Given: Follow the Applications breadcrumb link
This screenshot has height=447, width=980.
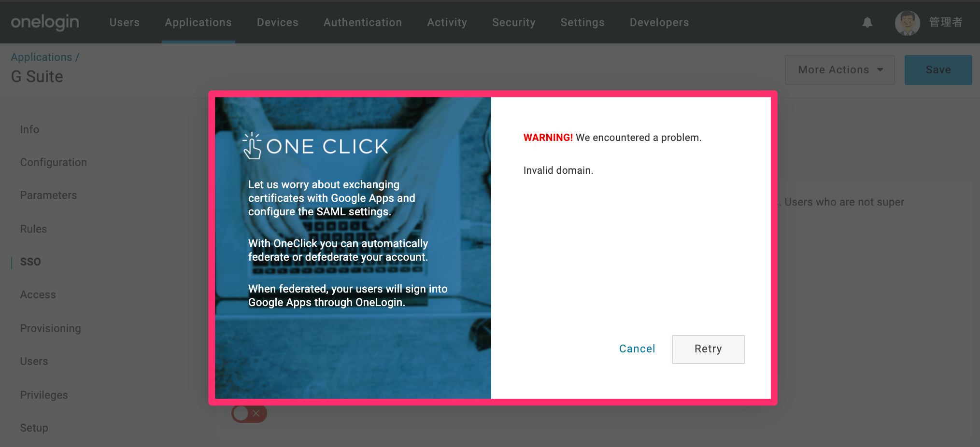Looking at the screenshot, I should point(42,57).
